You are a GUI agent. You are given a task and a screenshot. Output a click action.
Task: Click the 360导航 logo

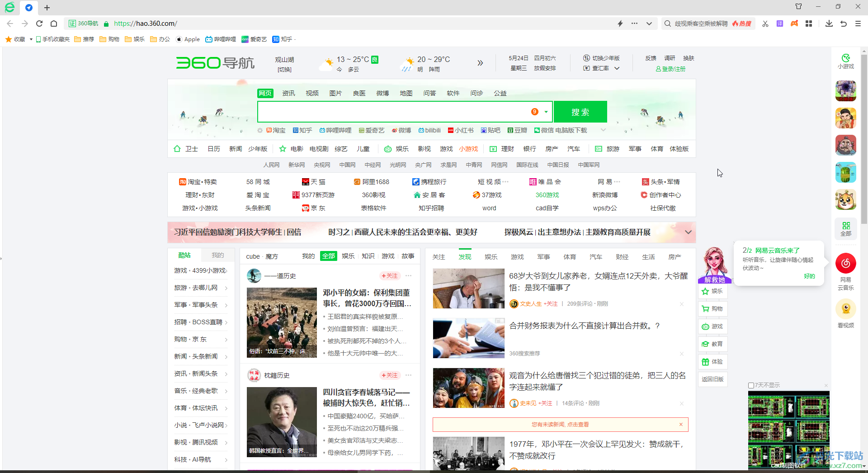pyautogui.click(x=215, y=63)
